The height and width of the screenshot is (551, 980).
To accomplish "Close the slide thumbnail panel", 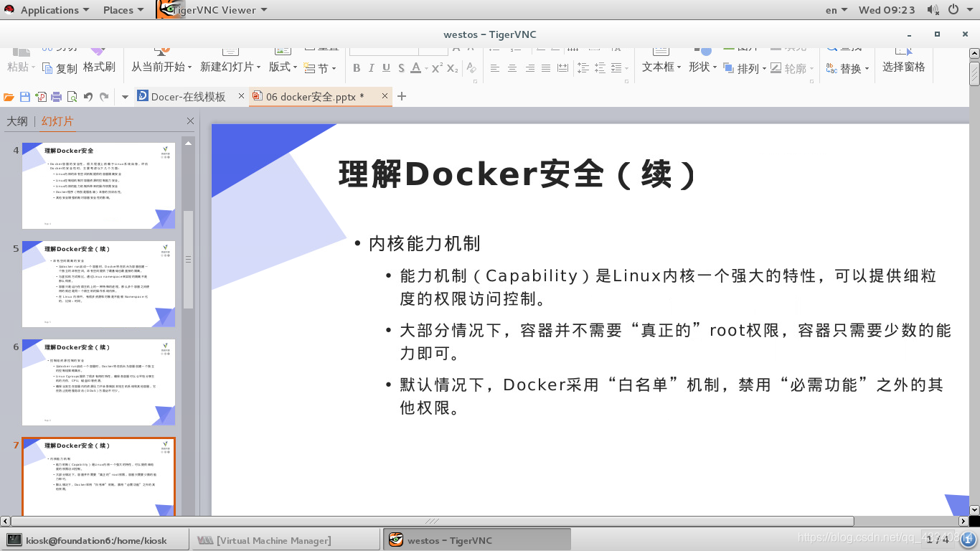I will pyautogui.click(x=190, y=121).
